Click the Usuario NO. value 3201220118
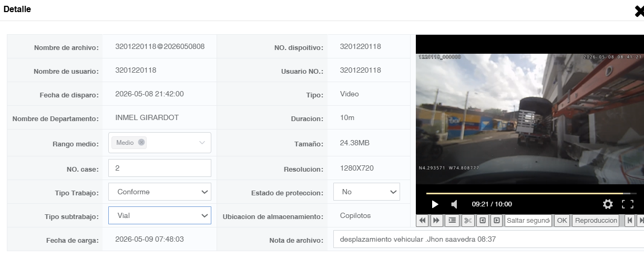 click(361, 70)
